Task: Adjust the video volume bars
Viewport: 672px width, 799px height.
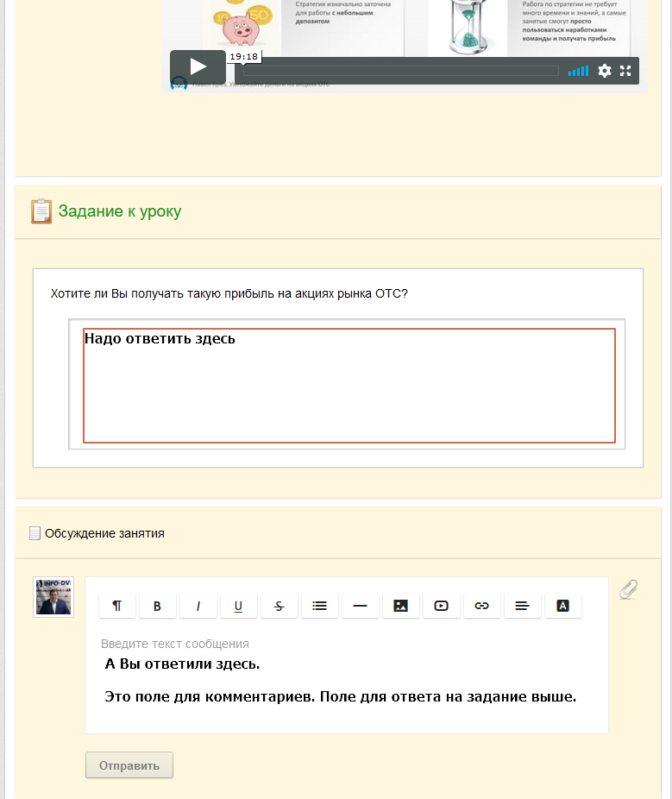Action: pos(578,71)
